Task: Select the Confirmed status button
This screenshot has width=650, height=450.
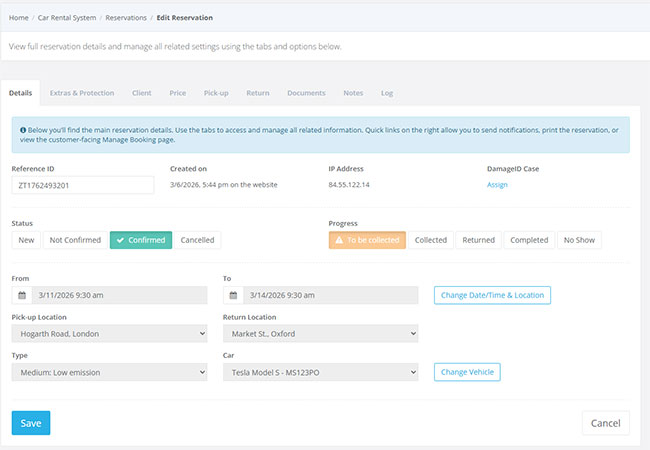Action: [x=141, y=240]
